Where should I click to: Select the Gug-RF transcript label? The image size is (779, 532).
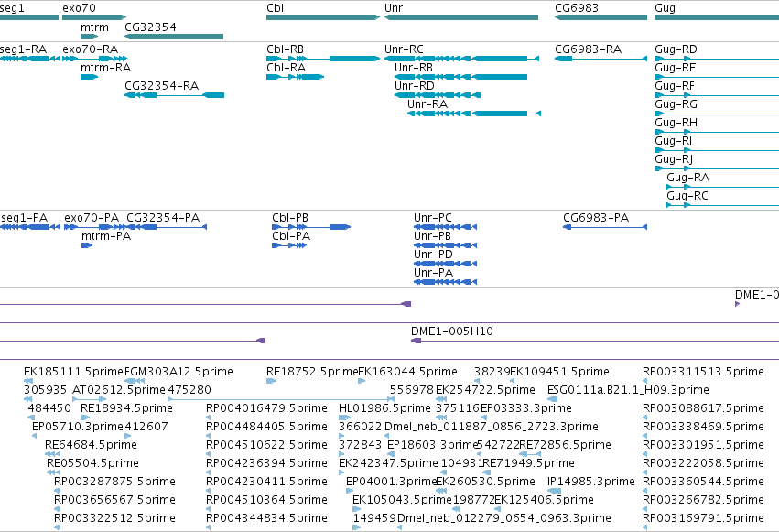[674, 86]
